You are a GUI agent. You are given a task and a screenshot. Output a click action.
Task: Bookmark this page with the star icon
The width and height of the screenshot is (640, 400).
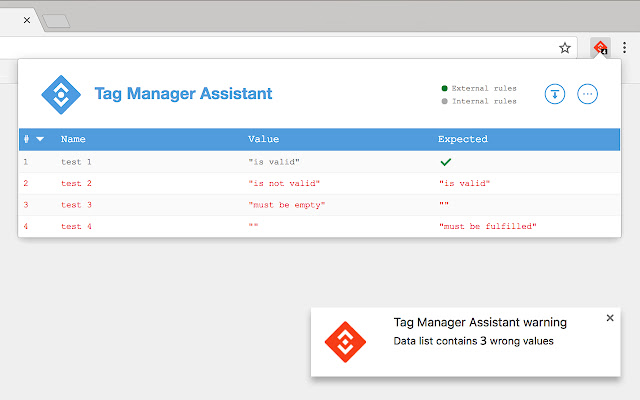565,48
